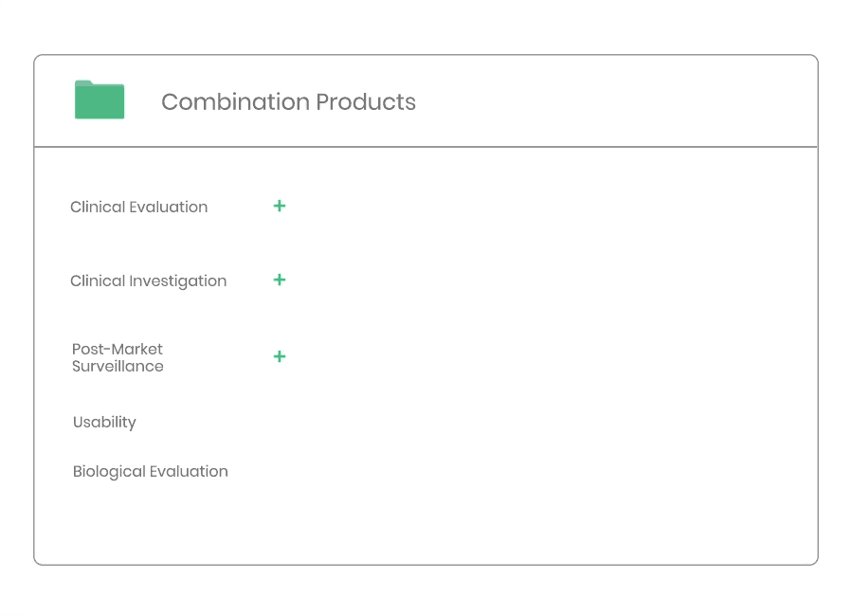Click "Clinical" in the Clinical Investigation label

(x=98, y=281)
